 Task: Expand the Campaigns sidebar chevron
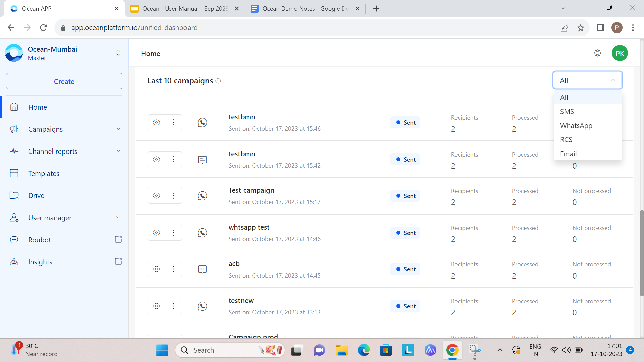click(118, 129)
